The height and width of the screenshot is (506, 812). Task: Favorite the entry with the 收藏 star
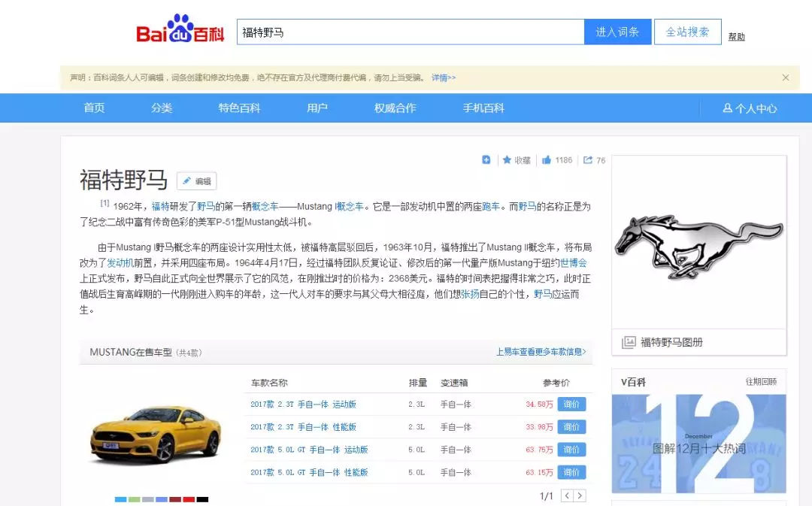click(x=517, y=160)
